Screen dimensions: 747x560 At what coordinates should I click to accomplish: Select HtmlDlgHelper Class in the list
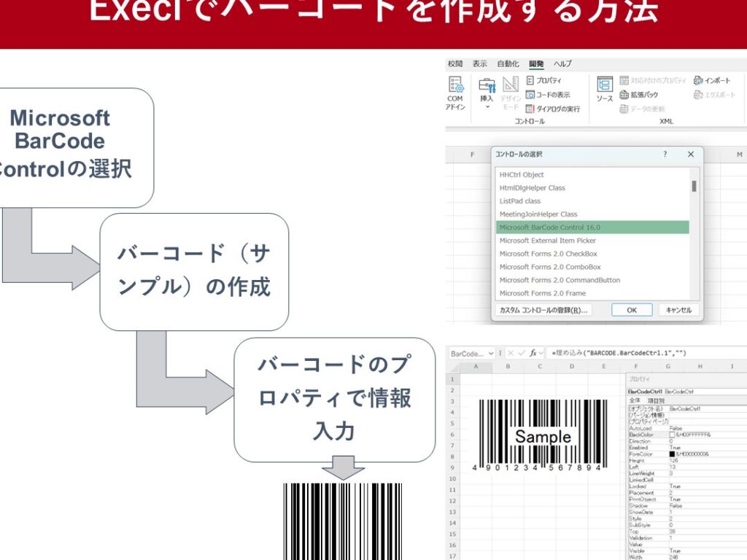tap(592, 188)
